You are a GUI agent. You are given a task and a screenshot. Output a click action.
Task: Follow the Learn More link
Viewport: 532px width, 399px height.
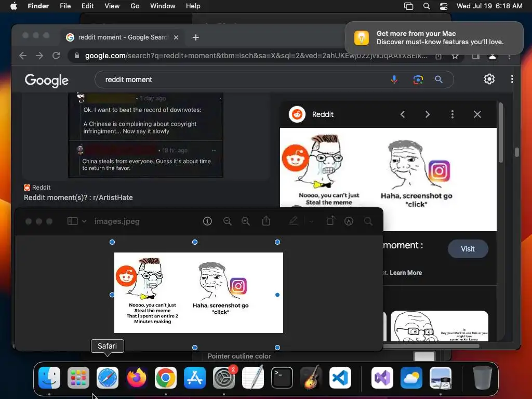pyautogui.click(x=406, y=272)
